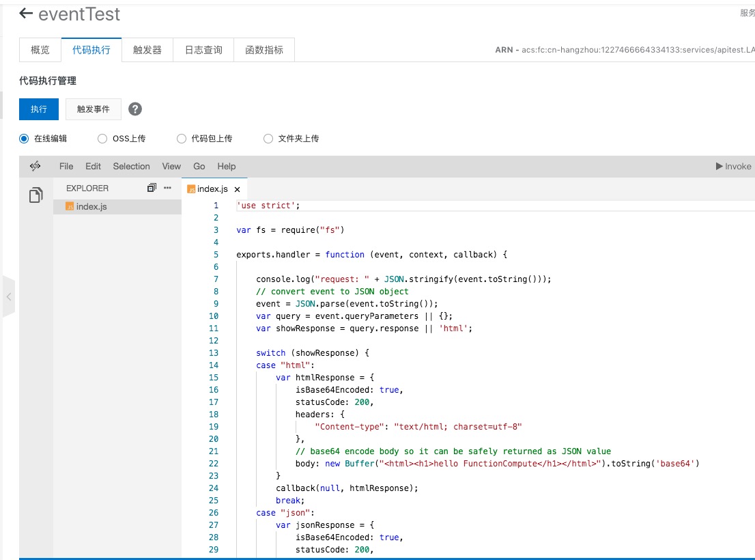
Task: Click the callback(null, htmlResponse) line
Action: click(x=347, y=488)
